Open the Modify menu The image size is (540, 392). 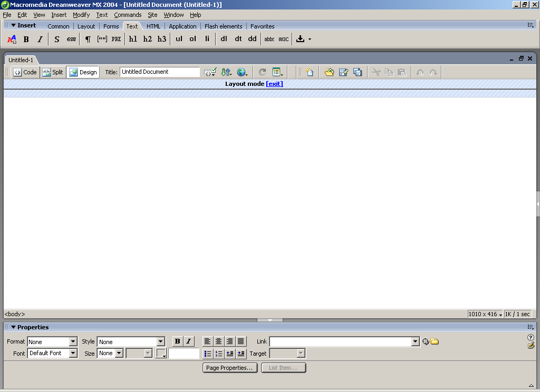pos(81,15)
